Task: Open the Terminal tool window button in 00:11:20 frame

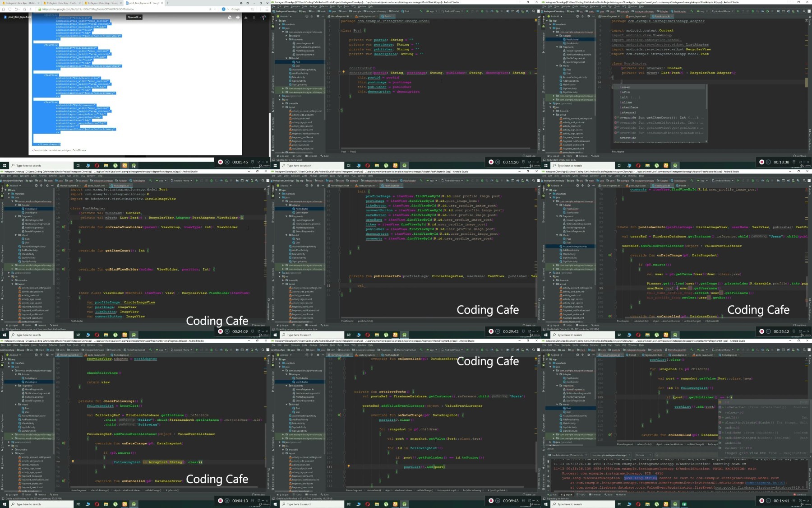Action: 311,156
